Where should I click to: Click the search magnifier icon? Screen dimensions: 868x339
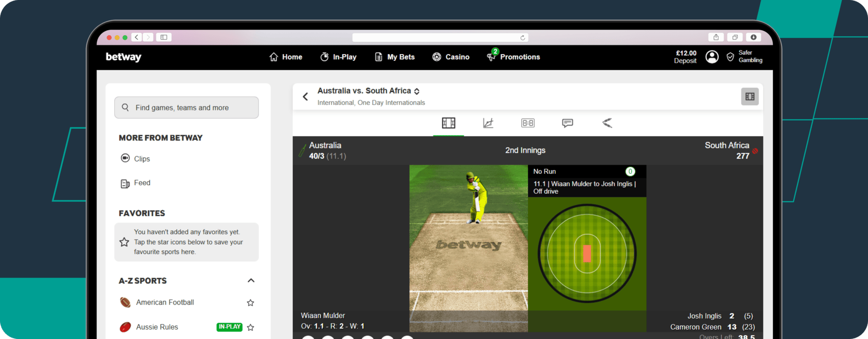pyautogui.click(x=125, y=107)
